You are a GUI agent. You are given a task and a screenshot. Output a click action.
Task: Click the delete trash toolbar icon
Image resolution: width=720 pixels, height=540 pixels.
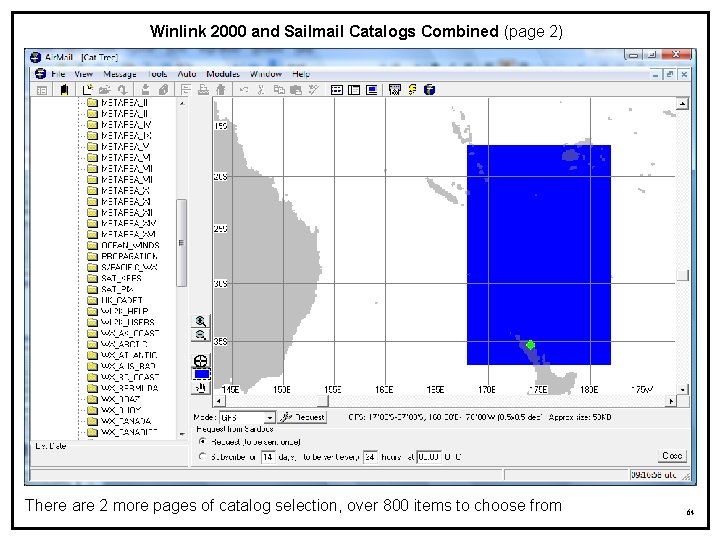point(221,90)
